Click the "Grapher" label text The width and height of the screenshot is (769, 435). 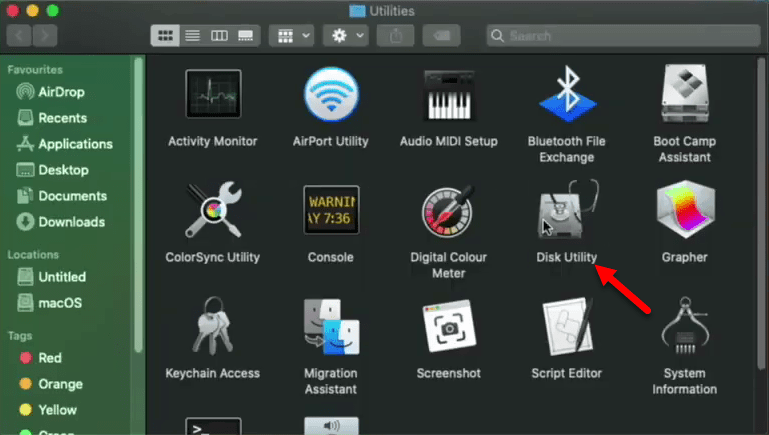[685, 257]
